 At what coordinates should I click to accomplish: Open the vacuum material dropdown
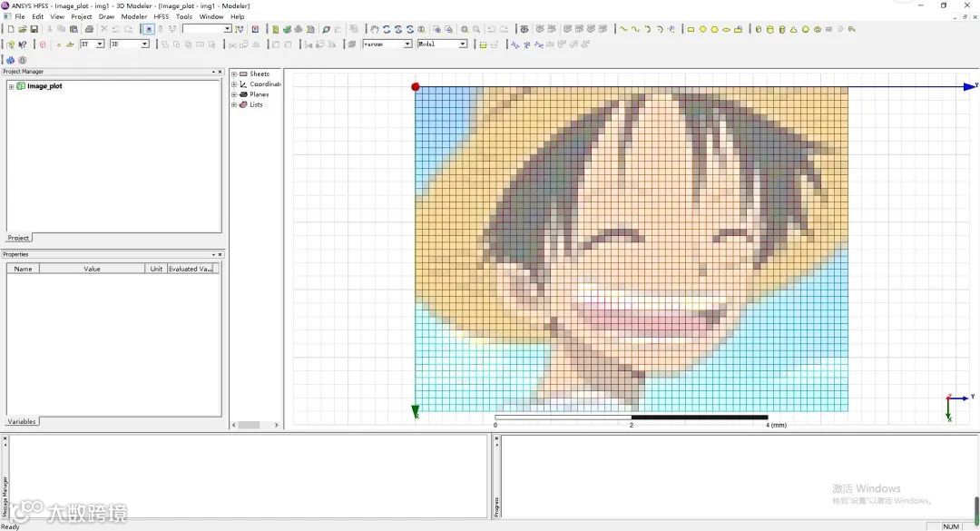[x=407, y=44]
